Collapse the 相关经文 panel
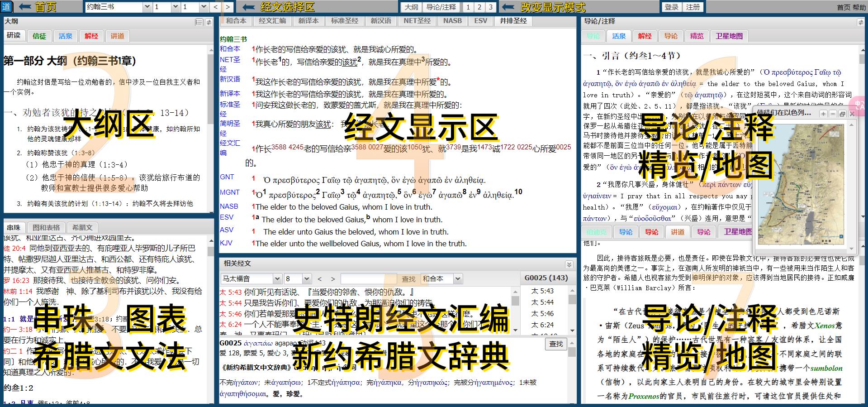 point(569,264)
